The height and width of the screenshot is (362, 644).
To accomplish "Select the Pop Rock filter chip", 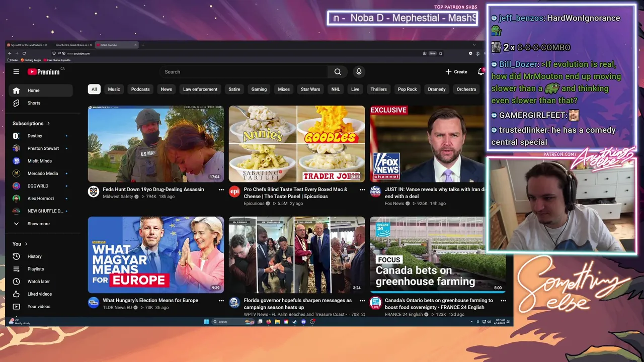I will pyautogui.click(x=408, y=89).
